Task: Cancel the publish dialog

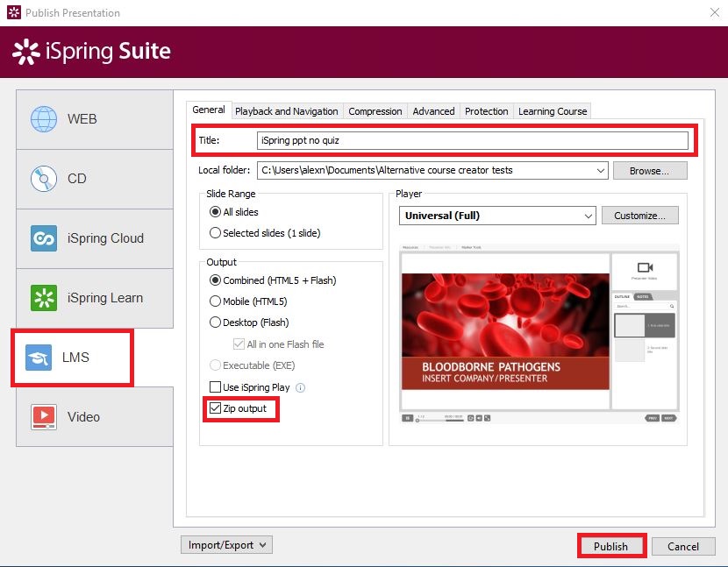Action: point(683,547)
